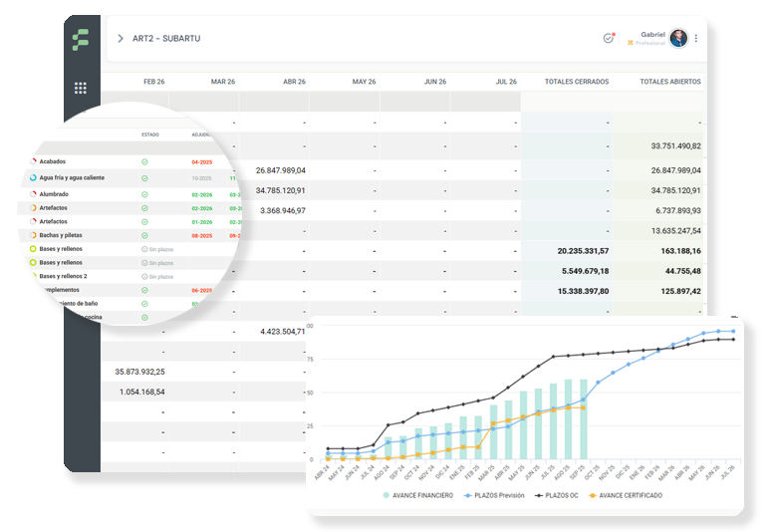
Task: Click the Alumbrado green status check
Action: 144,194
